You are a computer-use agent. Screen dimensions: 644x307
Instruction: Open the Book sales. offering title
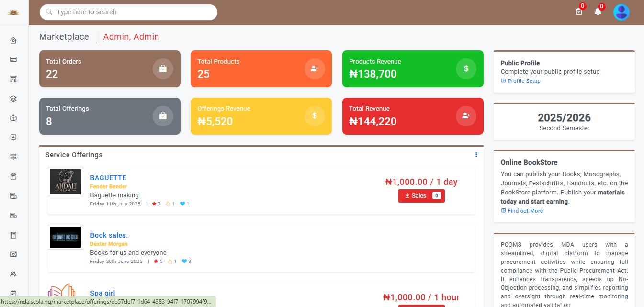109,235
